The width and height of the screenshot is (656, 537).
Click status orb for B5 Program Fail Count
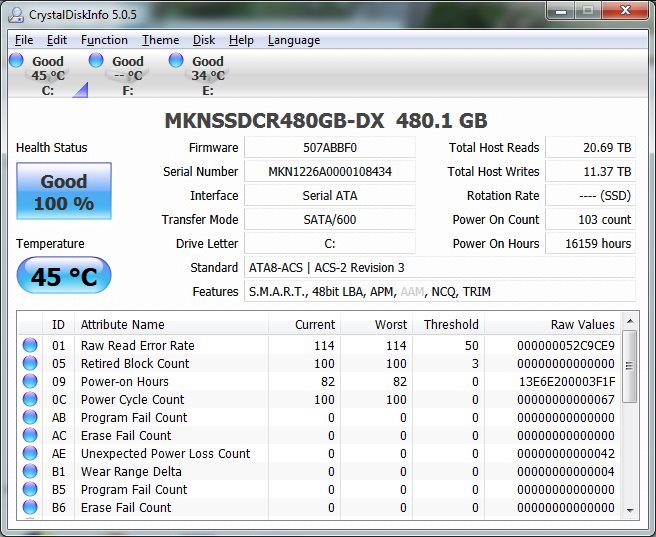pyautogui.click(x=30, y=489)
